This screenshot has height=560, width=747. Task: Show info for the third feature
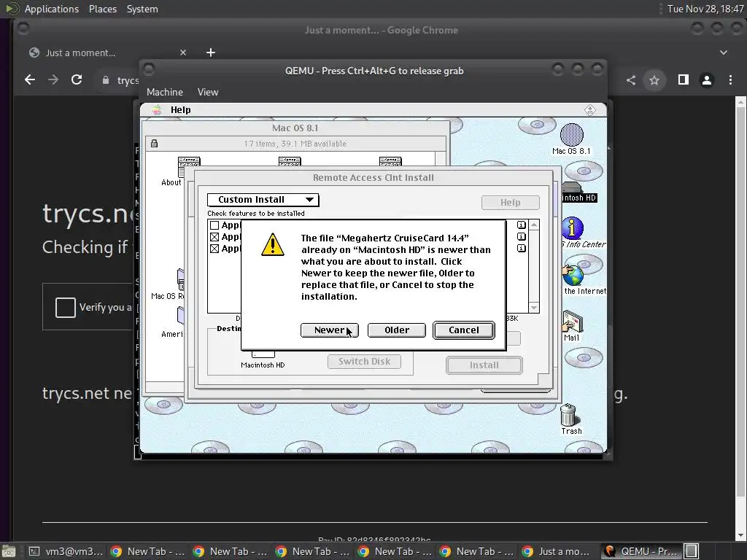[x=521, y=248]
